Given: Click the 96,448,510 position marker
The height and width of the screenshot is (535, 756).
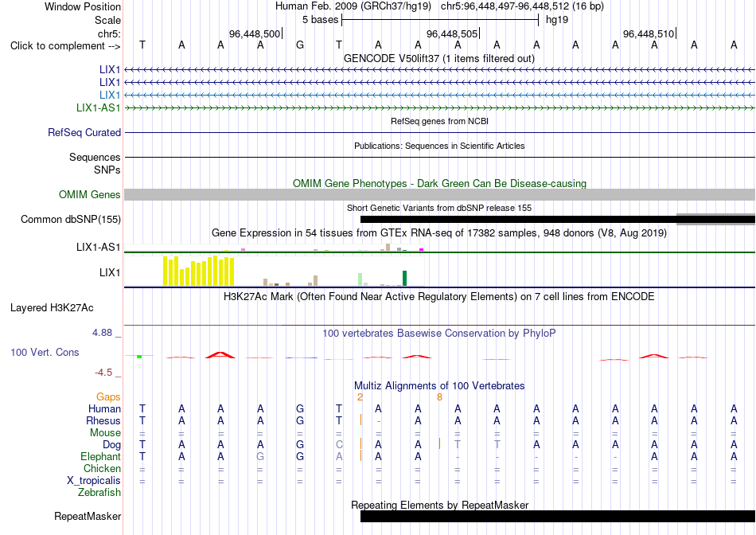Looking at the screenshot, I should [x=649, y=33].
